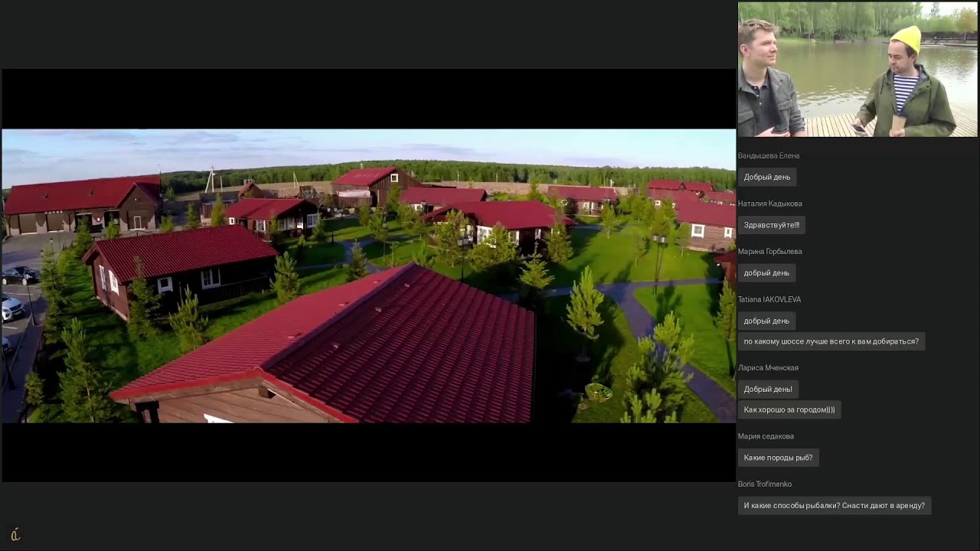Select chat sender name Boris Trofimenko

[765, 484]
